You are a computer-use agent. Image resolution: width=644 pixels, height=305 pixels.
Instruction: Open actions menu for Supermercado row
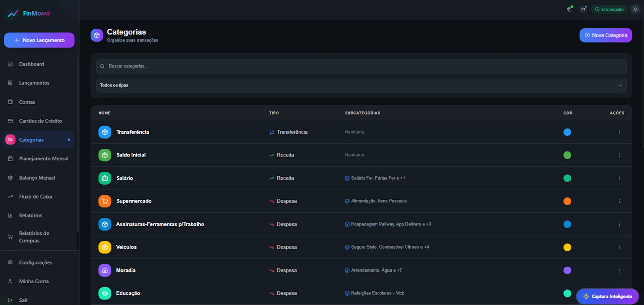pyautogui.click(x=619, y=201)
